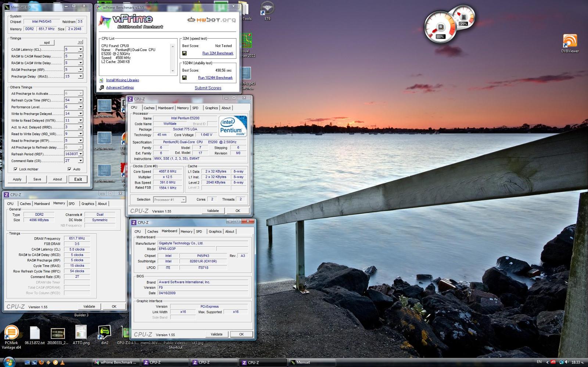Open PCMark Vantage x64 desktop shortcut
The image size is (588, 367).
click(x=11, y=337)
